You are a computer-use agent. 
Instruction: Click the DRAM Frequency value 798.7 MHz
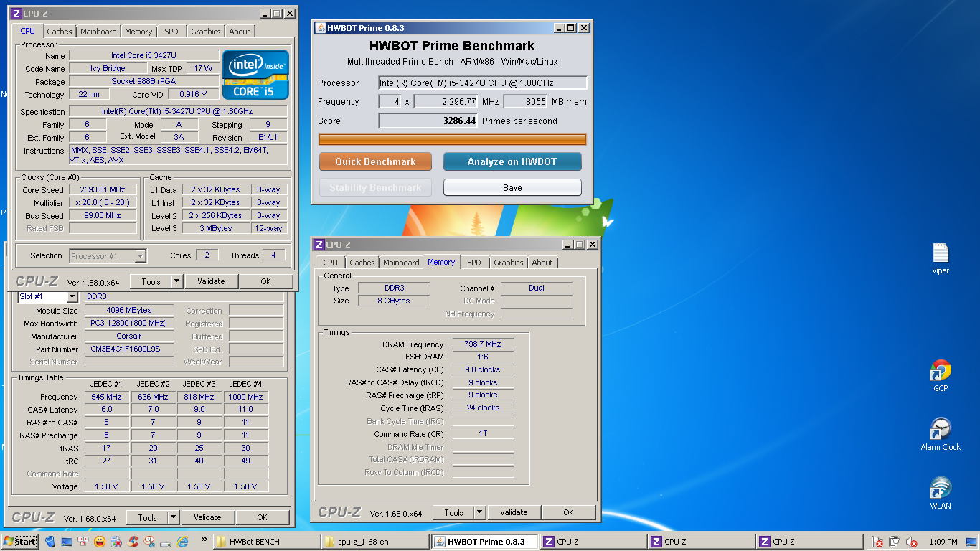(483, 344)
